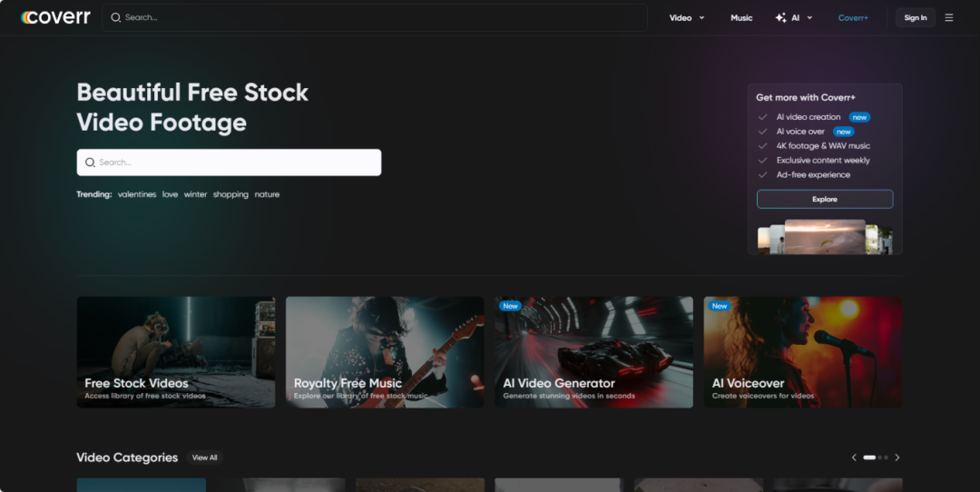Screen dimensions: 980x492
Task: Open the AI Video Generator card
Action: pos(593,352)
